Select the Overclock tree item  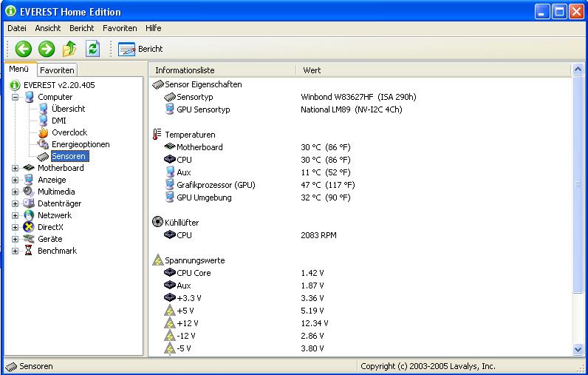click(69, 132)
